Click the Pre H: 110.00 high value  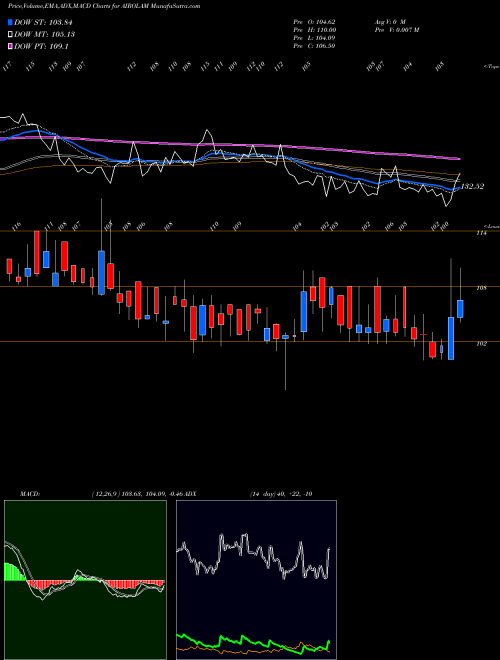(x=315, y=30)
